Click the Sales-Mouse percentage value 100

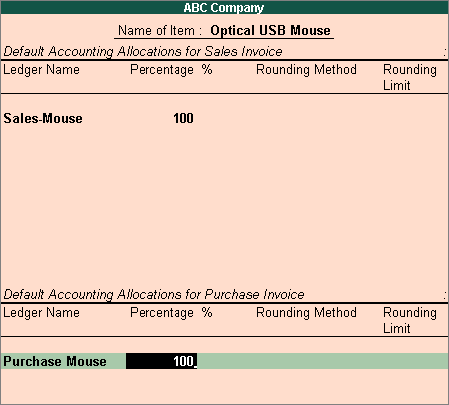point(183,118)
